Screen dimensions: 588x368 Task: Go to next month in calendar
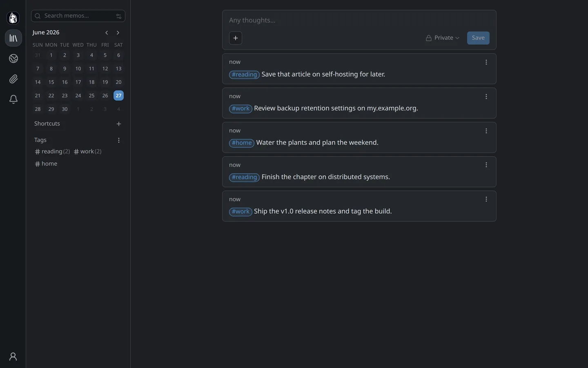[x=118, y=33]
